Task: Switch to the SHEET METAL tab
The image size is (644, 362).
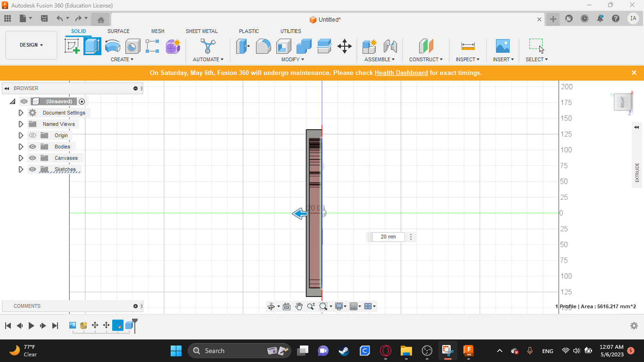Action: pos(201,31)
